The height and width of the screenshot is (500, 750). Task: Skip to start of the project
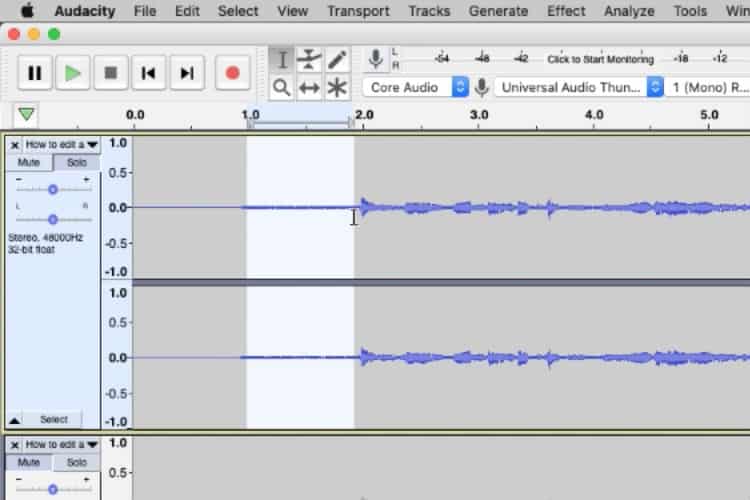click(x=149, y=73)
